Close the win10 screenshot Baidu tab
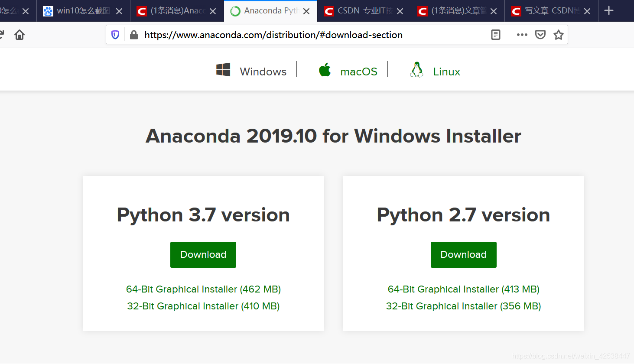The height and width of the screenshot is (364, 634). (119, 11)
